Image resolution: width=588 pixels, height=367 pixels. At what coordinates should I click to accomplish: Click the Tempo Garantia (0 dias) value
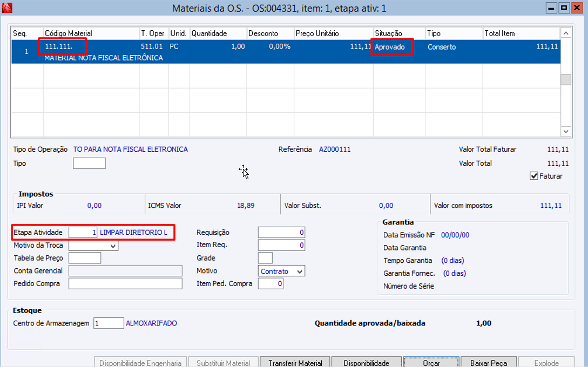(452, 261)
